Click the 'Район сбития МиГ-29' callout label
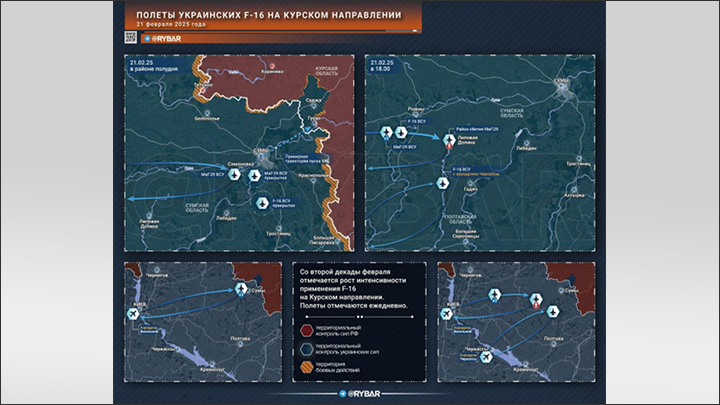The width and height of the screenshot is (720, 405). coord(478,129)
